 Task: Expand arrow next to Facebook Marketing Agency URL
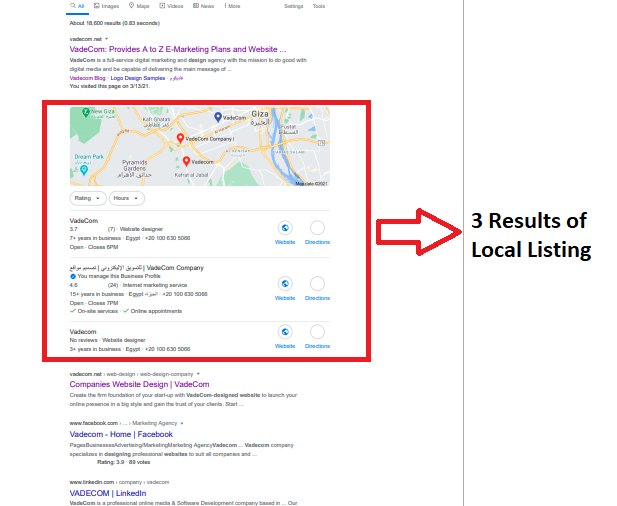point(182,423)
